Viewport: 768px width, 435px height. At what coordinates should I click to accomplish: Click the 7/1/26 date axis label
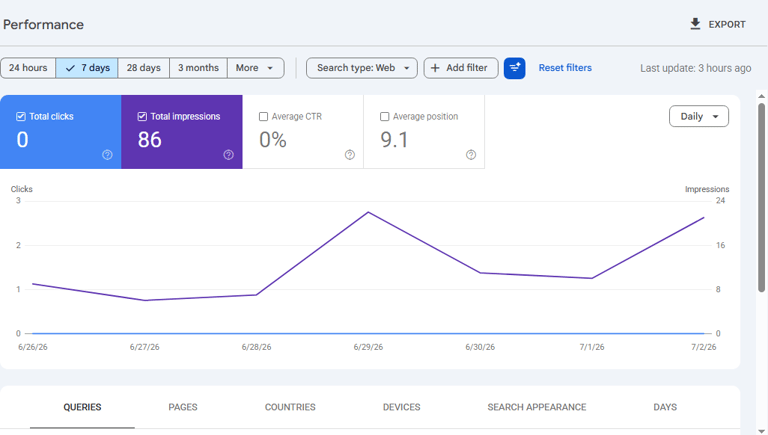tap(592, 347)
